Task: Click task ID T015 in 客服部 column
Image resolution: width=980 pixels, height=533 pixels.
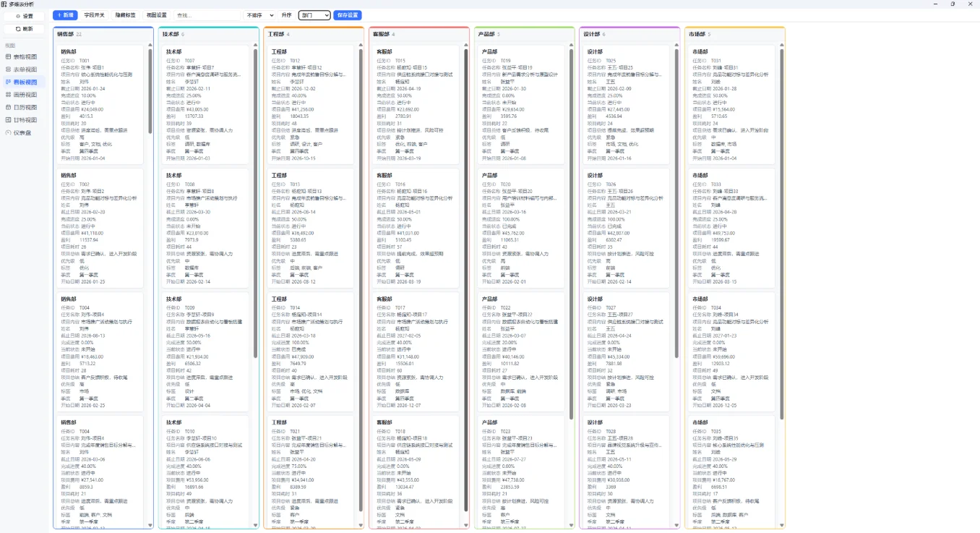Action: click(x=400, y=61)
